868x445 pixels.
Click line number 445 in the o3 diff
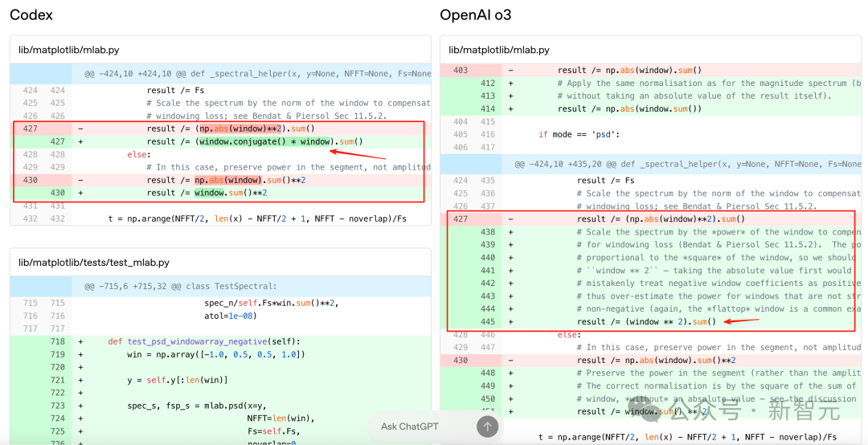tap(488, 321)
